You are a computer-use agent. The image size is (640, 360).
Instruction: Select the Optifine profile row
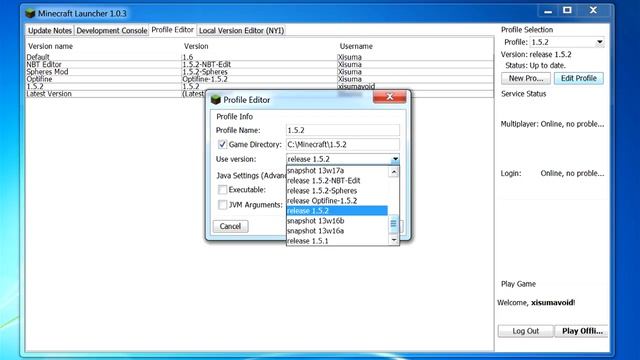[260, 79]
